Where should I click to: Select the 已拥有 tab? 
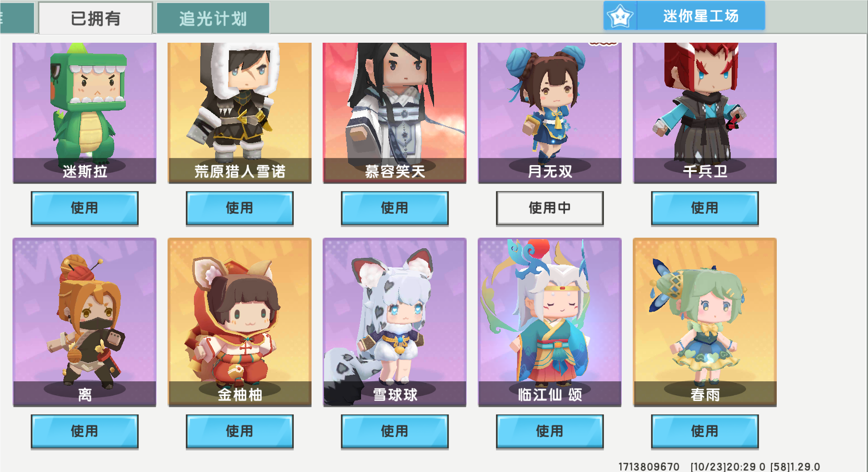(96, 18)
